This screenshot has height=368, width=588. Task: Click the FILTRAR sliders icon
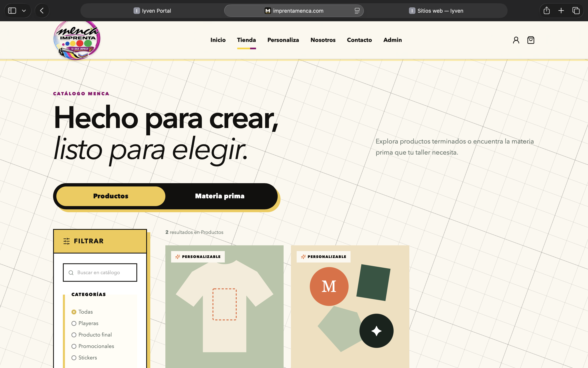(x=67, y=241)
